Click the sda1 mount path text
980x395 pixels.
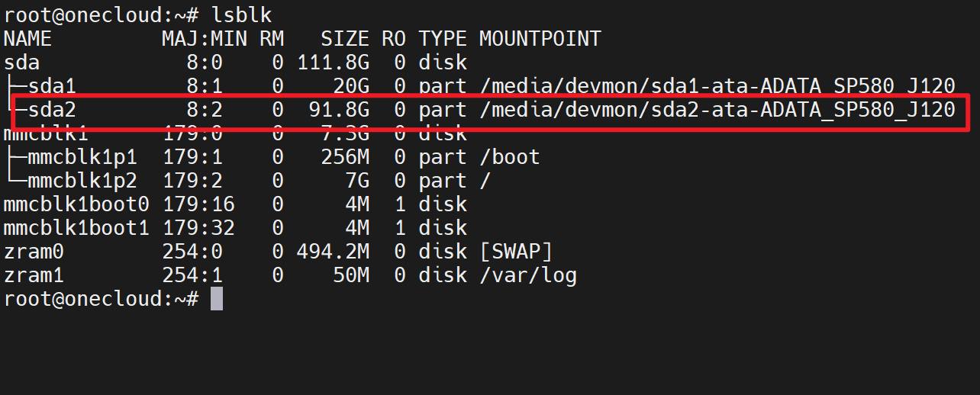pos(717,86)
